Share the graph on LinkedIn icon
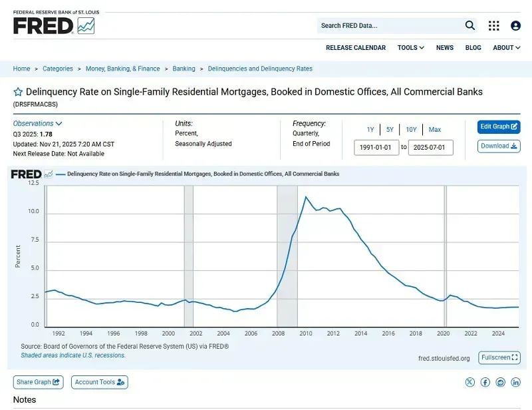 click(x=517, y=382)
